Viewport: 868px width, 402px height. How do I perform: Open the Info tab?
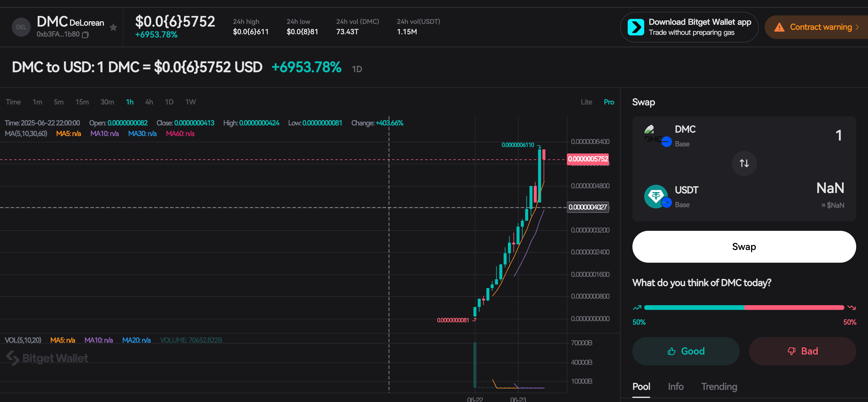point(676,386)
